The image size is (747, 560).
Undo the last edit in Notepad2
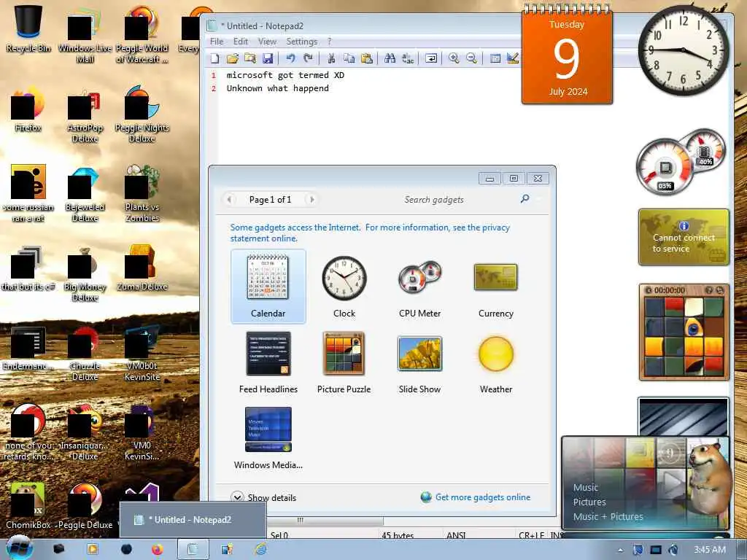point(290,58)
